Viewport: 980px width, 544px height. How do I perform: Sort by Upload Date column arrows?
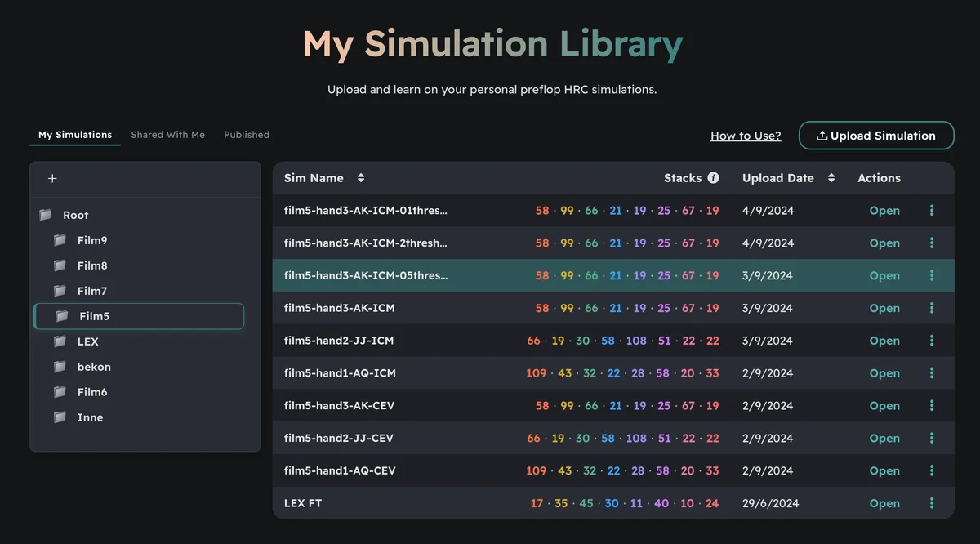831,178
